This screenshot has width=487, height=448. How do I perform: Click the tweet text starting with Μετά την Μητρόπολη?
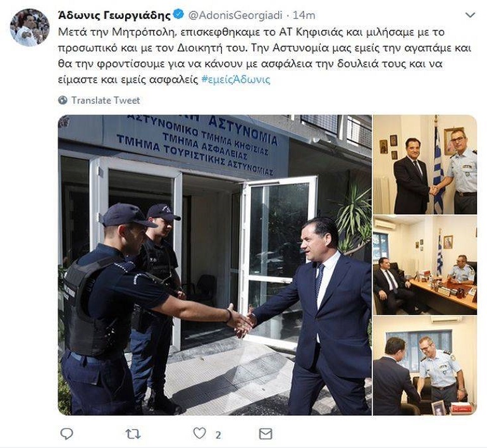264,56
